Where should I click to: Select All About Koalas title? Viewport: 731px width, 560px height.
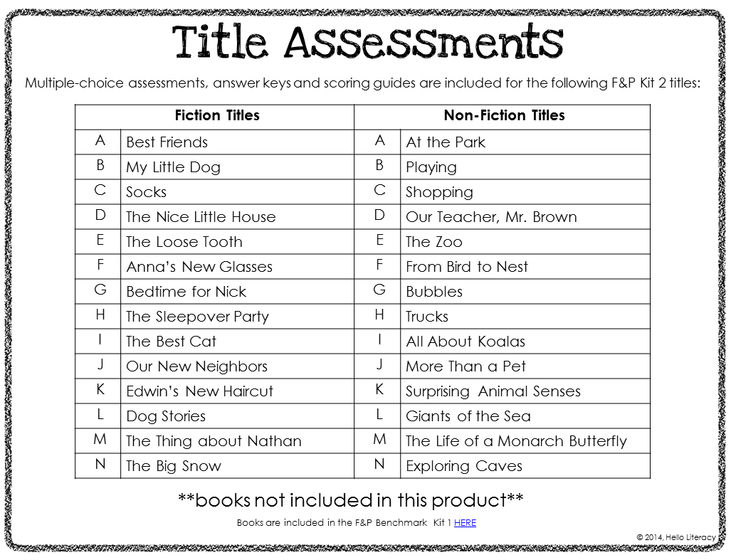pos(466,342)
